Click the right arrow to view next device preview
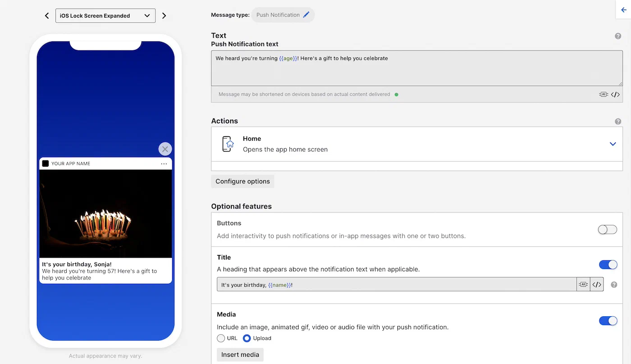This screenshot has width=631, height=364. point(164,15)
